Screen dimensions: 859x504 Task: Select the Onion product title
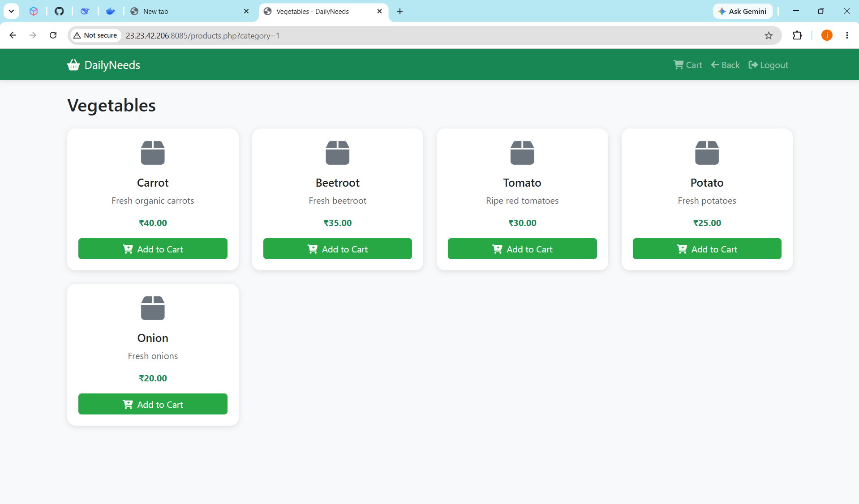[153, 338]
